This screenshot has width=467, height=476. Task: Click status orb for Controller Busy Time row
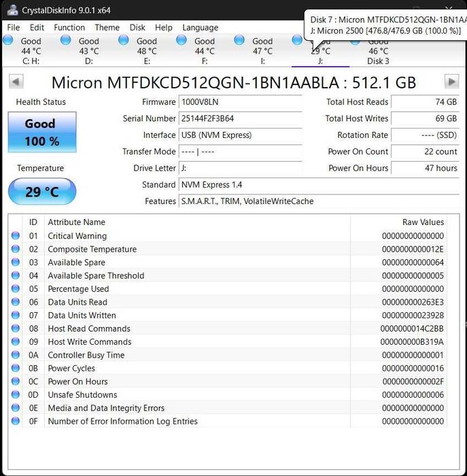16,354
